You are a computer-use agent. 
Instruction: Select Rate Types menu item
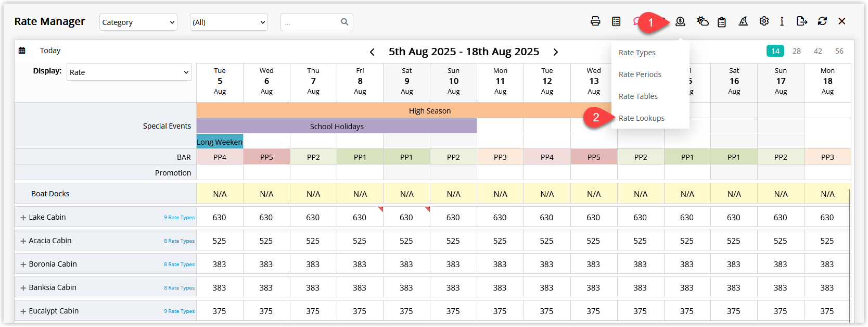(637, 53)
